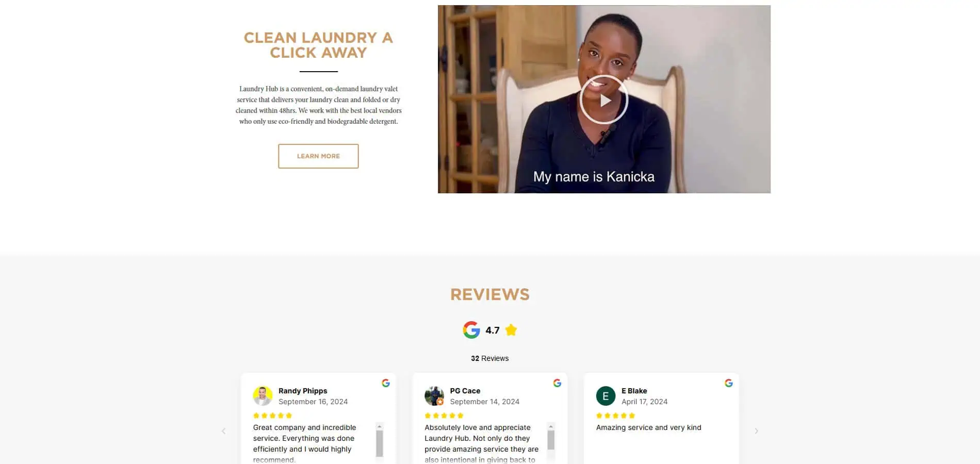Screen dimensions: 980x464
Task: Click up arrow of Randy Phipps review scrollbar
Action: coord(380,426)
